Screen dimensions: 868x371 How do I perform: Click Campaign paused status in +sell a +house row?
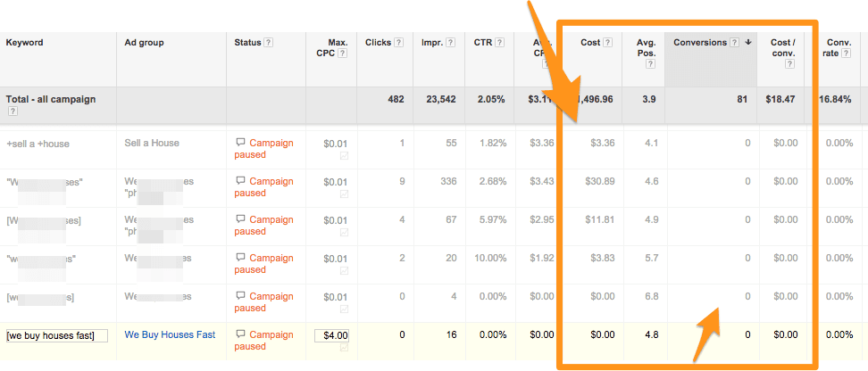263,149
